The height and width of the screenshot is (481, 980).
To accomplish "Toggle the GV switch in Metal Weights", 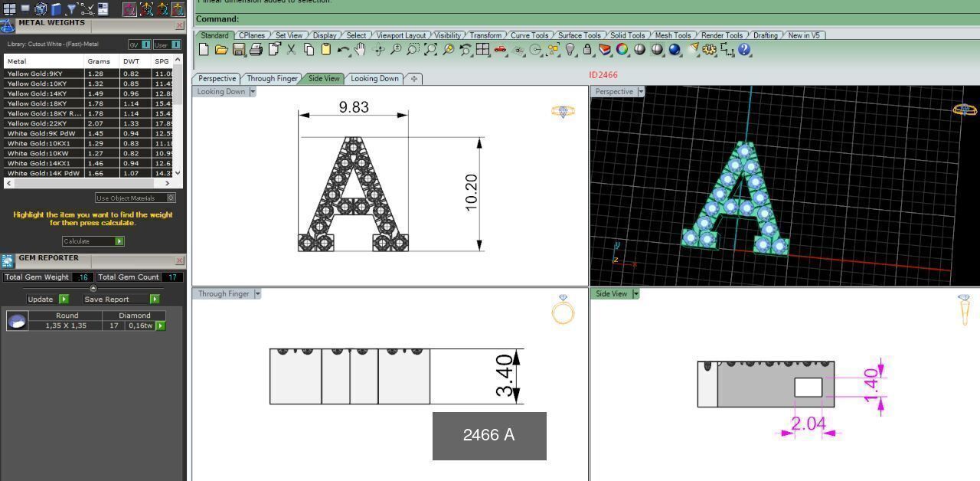I will (139, 44).
